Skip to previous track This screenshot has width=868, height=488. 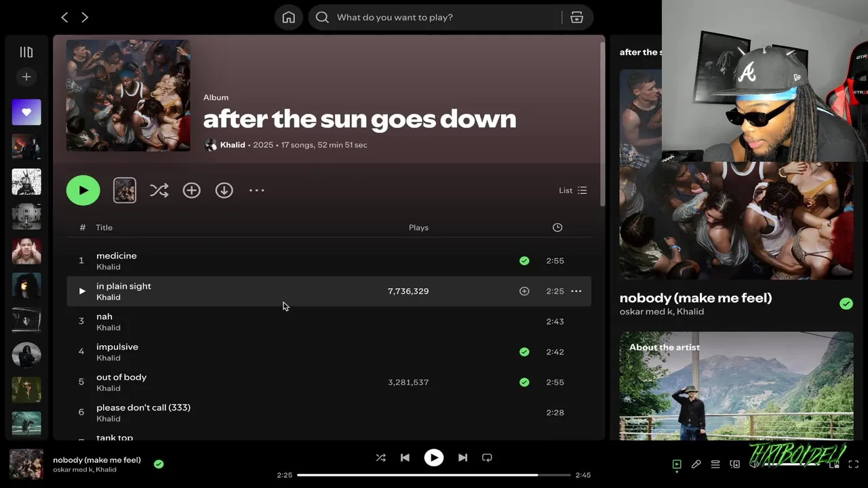coord(405,457)
